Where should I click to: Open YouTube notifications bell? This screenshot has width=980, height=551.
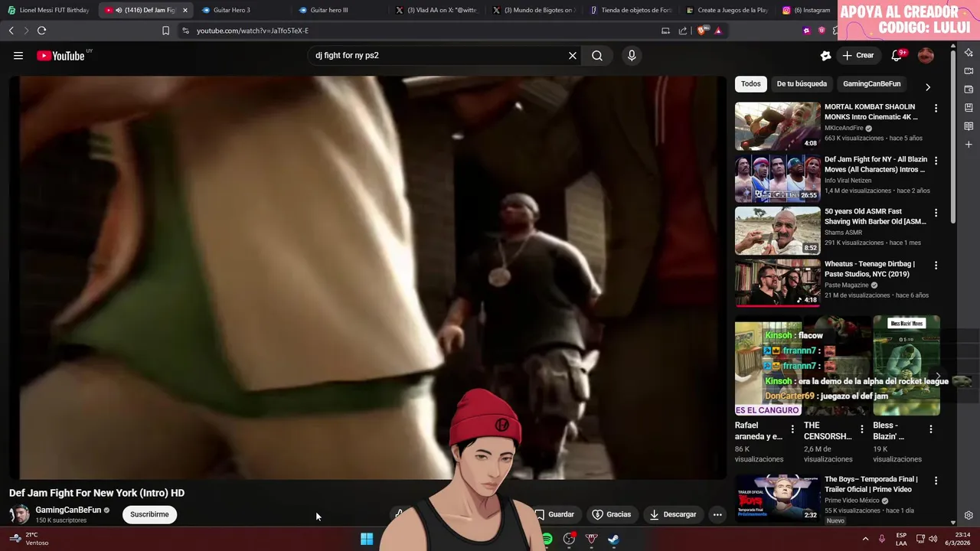tap(897, 55)
